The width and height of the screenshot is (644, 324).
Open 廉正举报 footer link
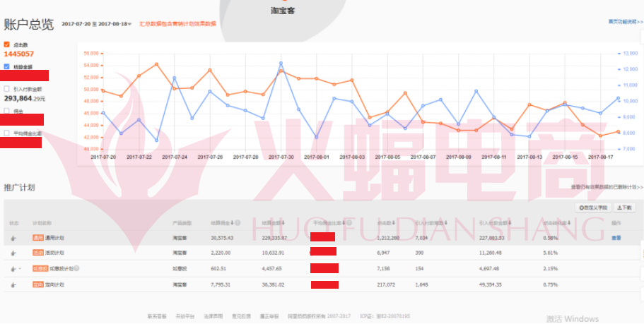269,316
